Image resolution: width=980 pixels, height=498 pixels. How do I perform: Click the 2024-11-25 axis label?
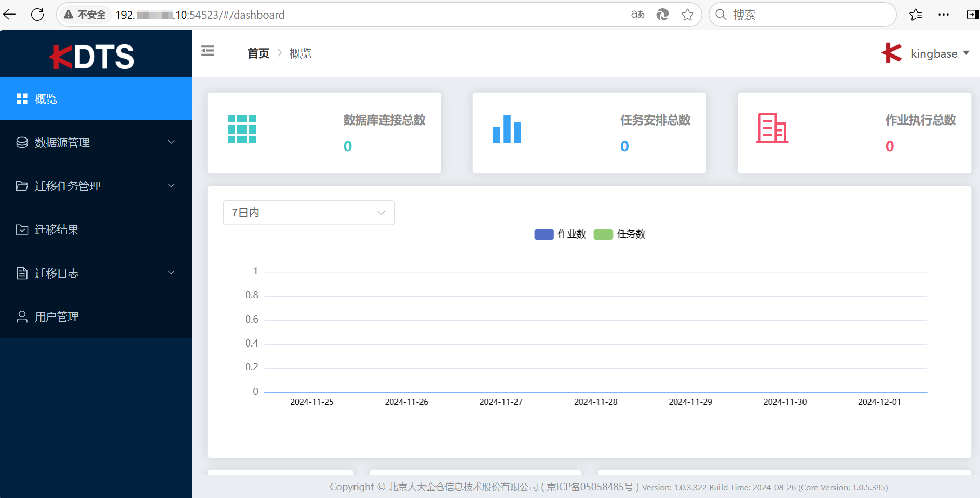click(312, 402)
